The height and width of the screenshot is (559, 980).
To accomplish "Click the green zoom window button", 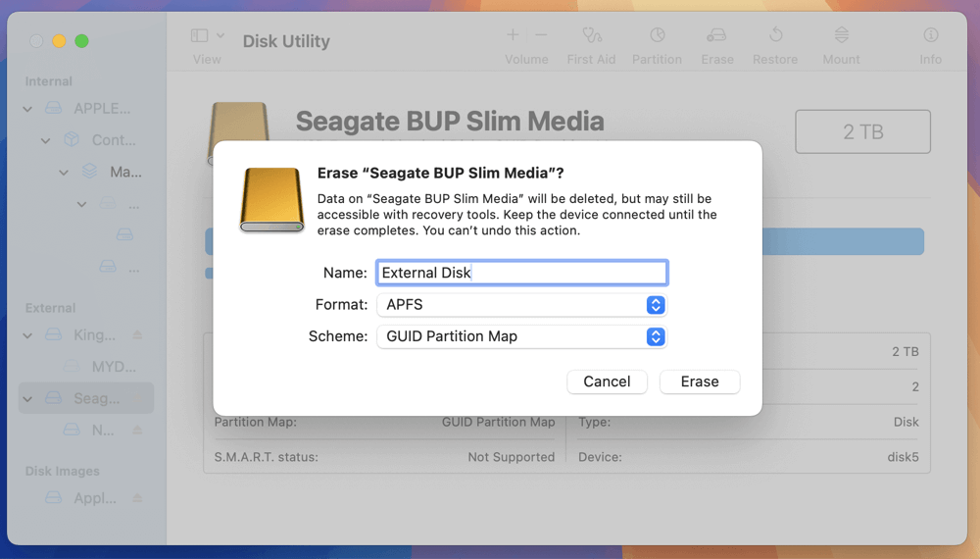I will 82,41.
